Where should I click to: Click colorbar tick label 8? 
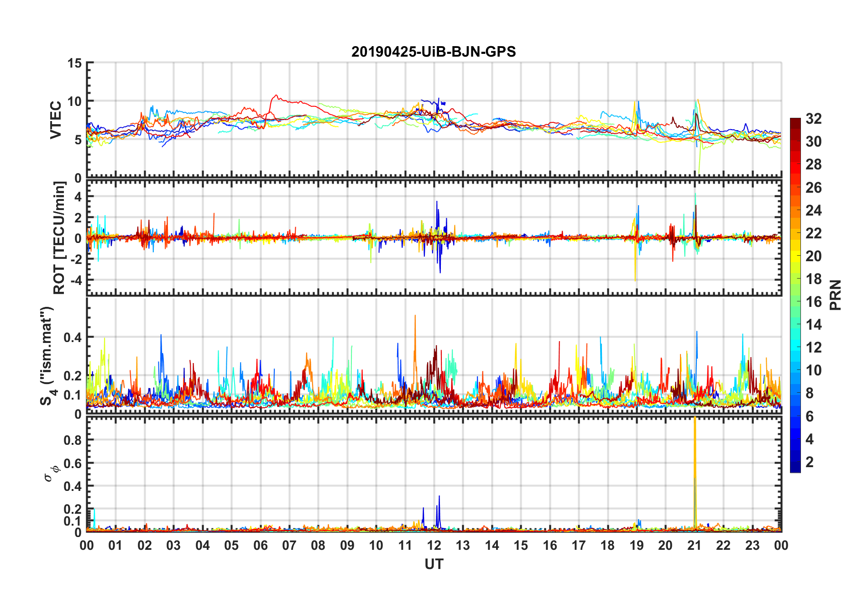[810, 393]
